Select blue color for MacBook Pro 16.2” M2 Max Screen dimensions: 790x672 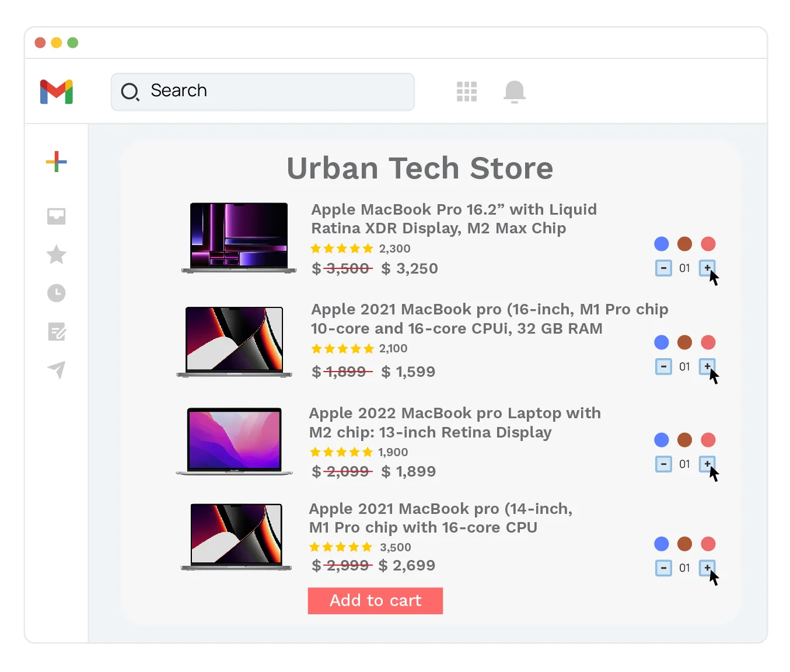662,244
